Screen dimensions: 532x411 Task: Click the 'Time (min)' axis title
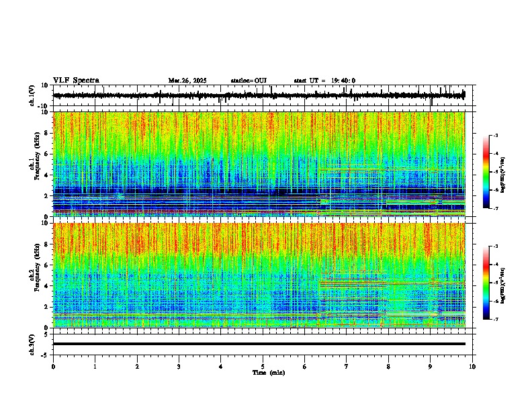[x=269, y=373]
